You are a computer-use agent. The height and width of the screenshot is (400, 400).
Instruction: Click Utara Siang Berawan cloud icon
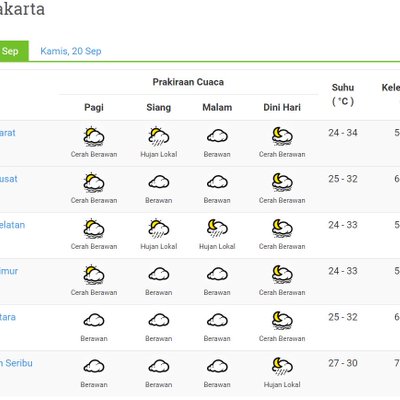[x=159, y=320]
